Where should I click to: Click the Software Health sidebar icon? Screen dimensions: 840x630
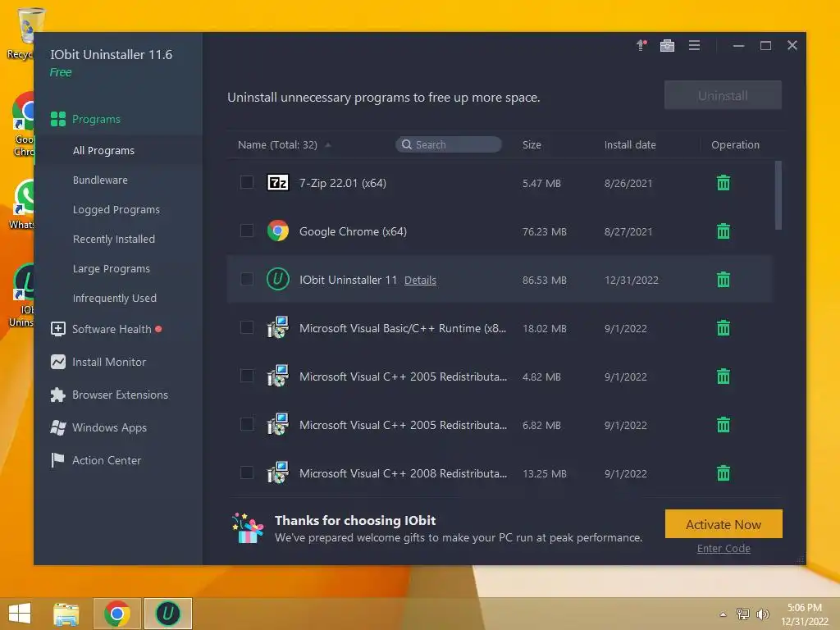coord(58,329)
